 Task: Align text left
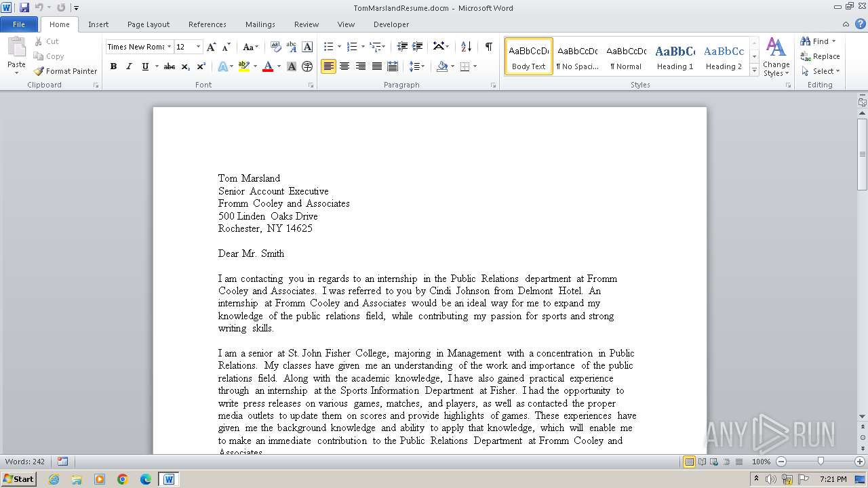click(328, 66)
